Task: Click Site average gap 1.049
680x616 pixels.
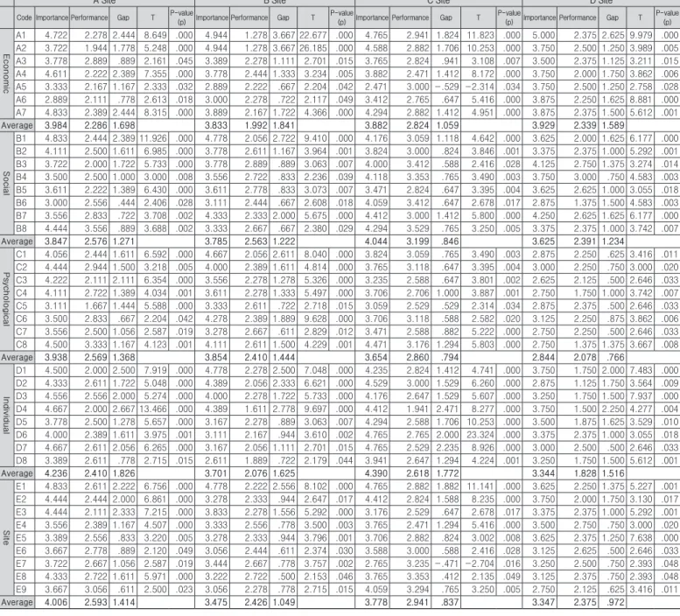Action: point(284,603)
